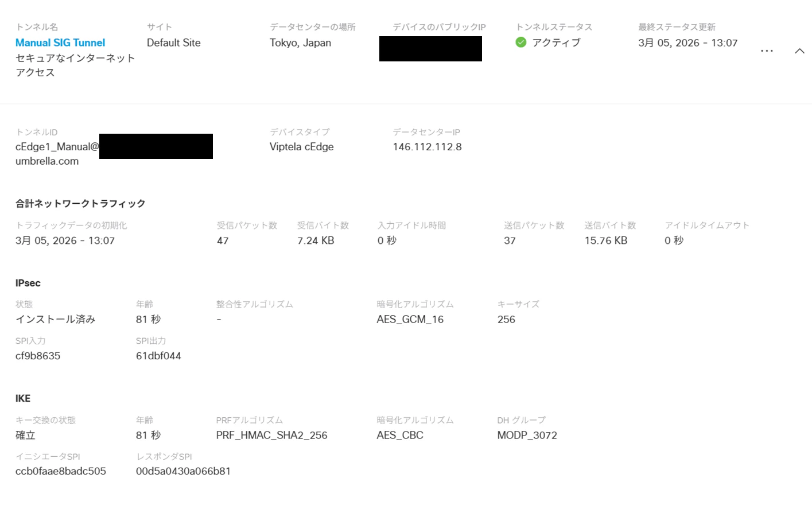Click the SPI input value cf9b8635
Viewport: 812px width, 509px height.
38,356
